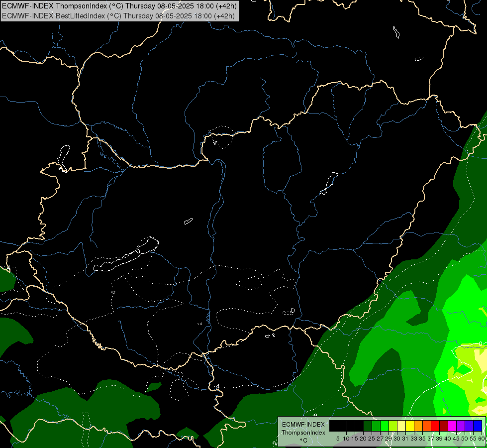487x448 pixels.
Task: Click the Lake Balaton outline on map
Action: point(126,255)
